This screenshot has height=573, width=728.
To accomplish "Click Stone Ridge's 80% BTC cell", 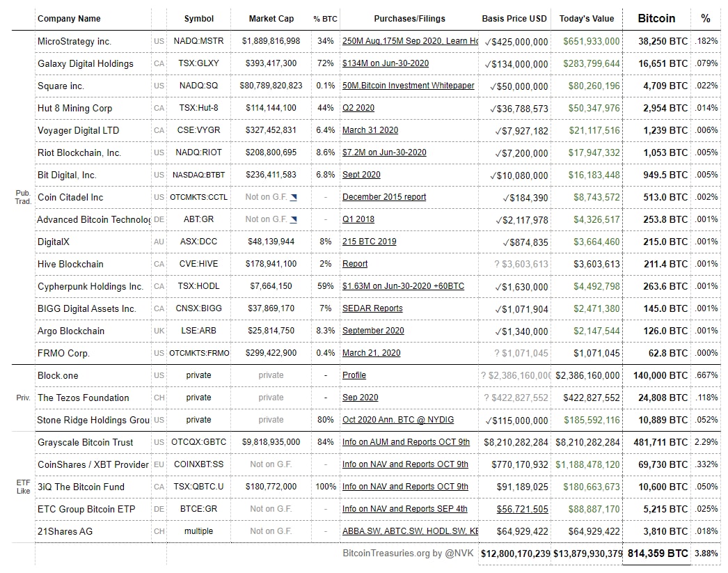I will 326,420.
